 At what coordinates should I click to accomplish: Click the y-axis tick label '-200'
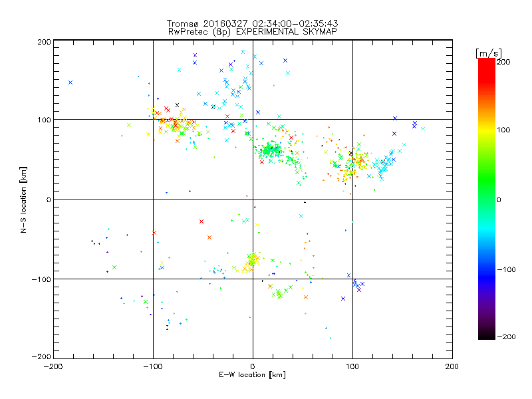point(41,356)
